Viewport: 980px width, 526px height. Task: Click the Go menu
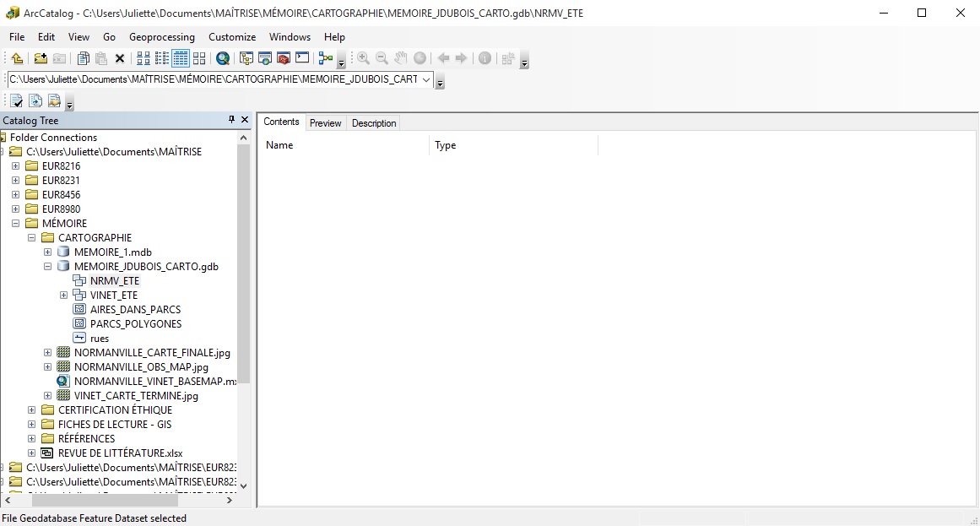[109, 37]
